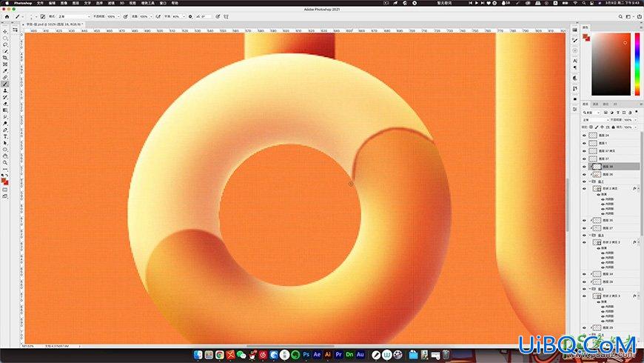Select the Brush tool in the tools panel
The width and height of the screenshot is (644, 363).
(5, 84)
